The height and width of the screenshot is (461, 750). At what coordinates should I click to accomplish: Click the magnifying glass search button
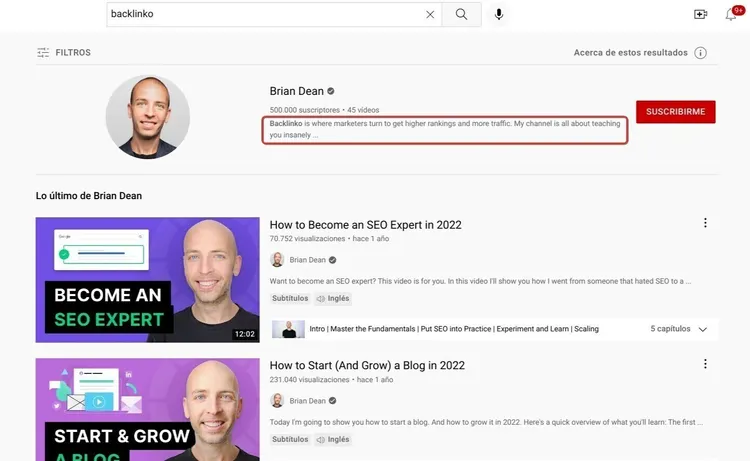tap(462, 14)
